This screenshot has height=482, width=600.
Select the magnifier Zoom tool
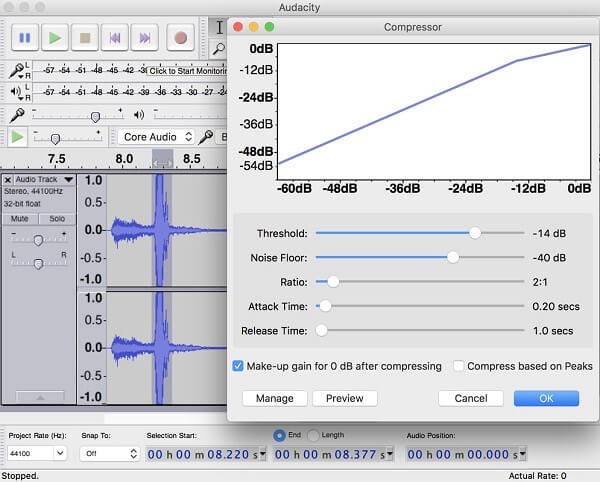click(x=219, y=49)
